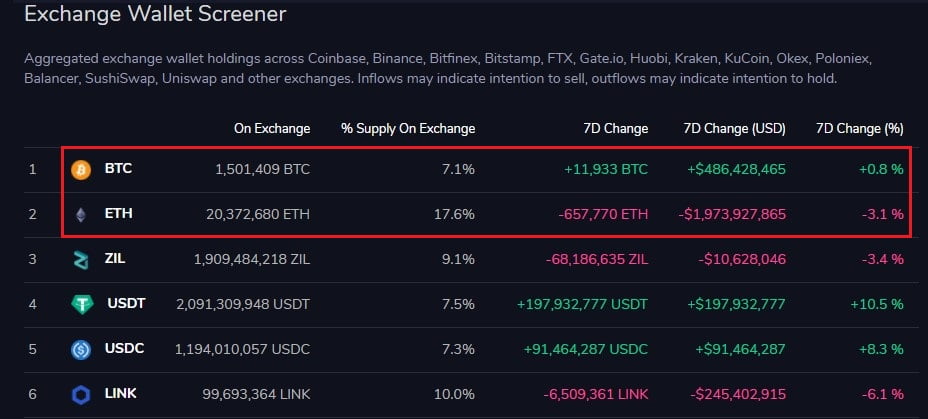This screenshot has width=928, height=419.
Task: Open the USDT token link
Action: [x=126, y=304]
